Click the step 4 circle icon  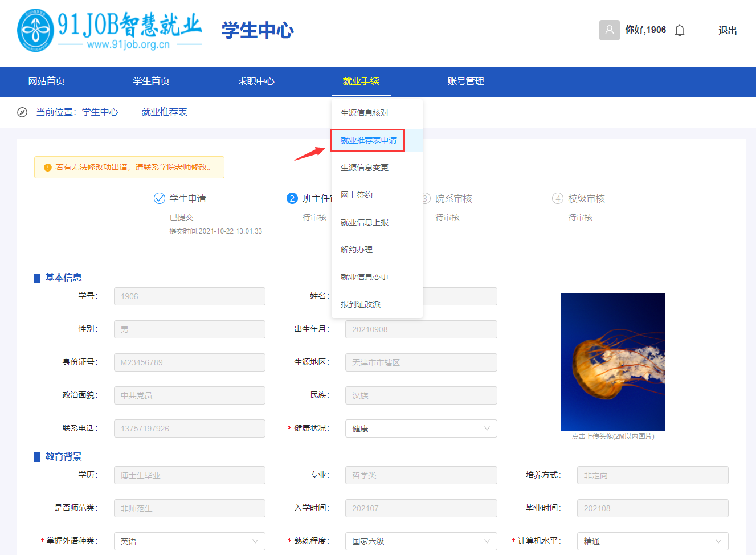click(x=558, y=198)
